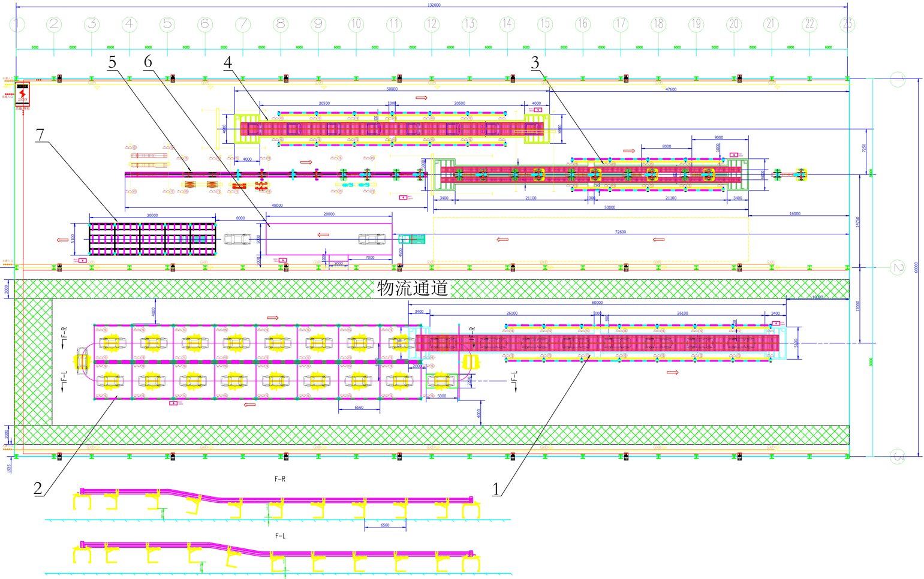Click grid axis bubble number 12
This screenshot has height=579, width=924.
click(432, 25)
